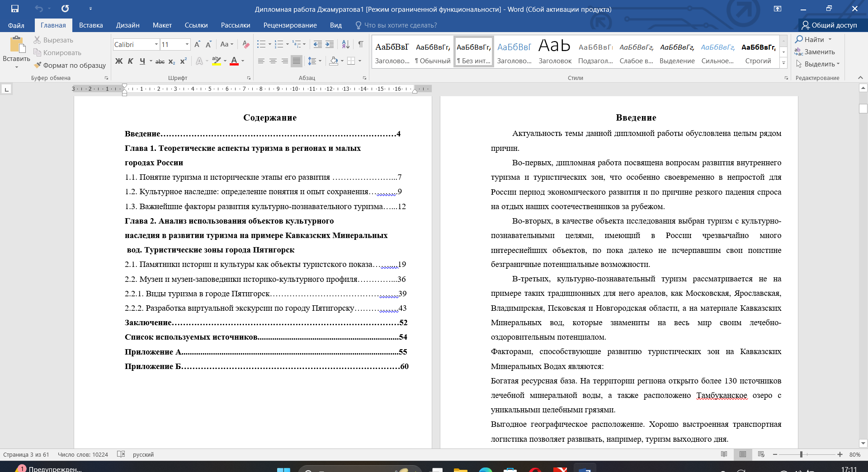The height and width of the screenshot is (472, 868).
Task: Click the Sort A-Z icon
Action: (x=345, y=44)
